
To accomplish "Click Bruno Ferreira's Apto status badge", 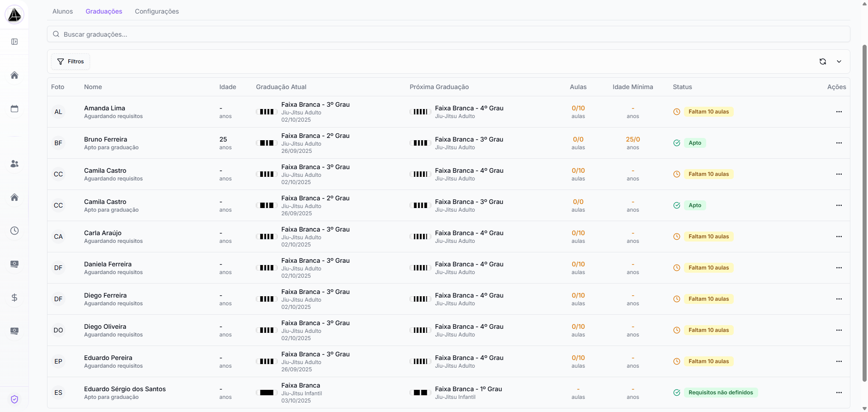I will [x=695, y=143].
